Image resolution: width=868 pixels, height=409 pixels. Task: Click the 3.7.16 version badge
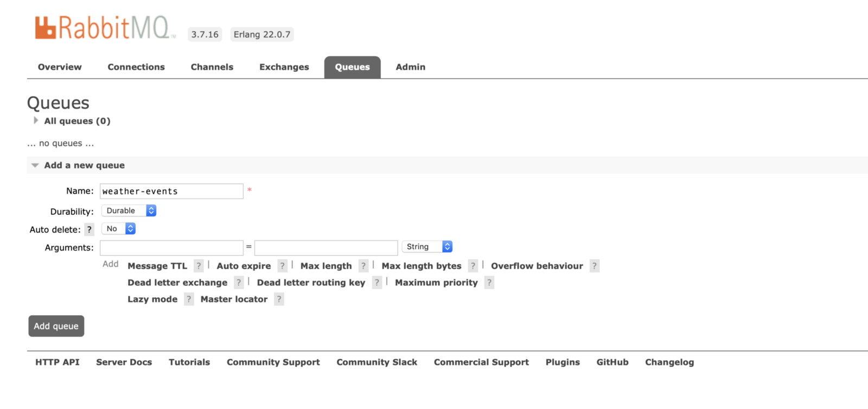[205, 34]
